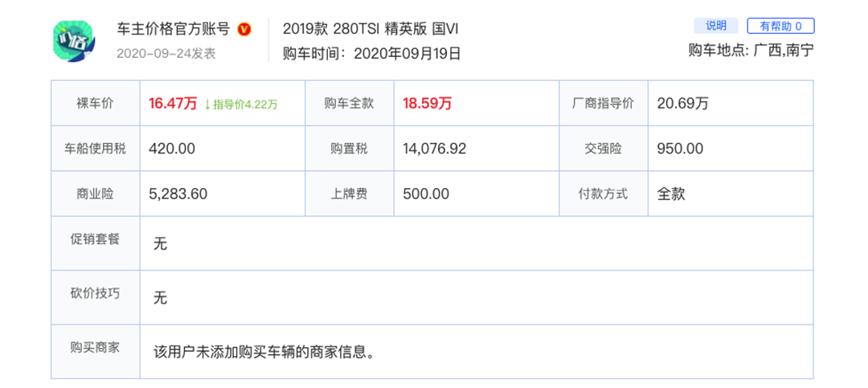Viewport: 868px width, 388px height.
Task: Click the orange verified V badge
Action: tap(245, 30)
